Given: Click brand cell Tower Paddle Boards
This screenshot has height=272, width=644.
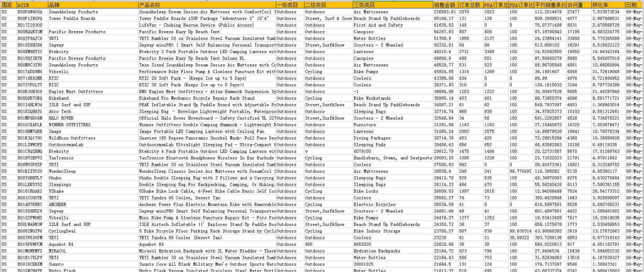Looking at the screenshot, I should (x=93, y=19).
